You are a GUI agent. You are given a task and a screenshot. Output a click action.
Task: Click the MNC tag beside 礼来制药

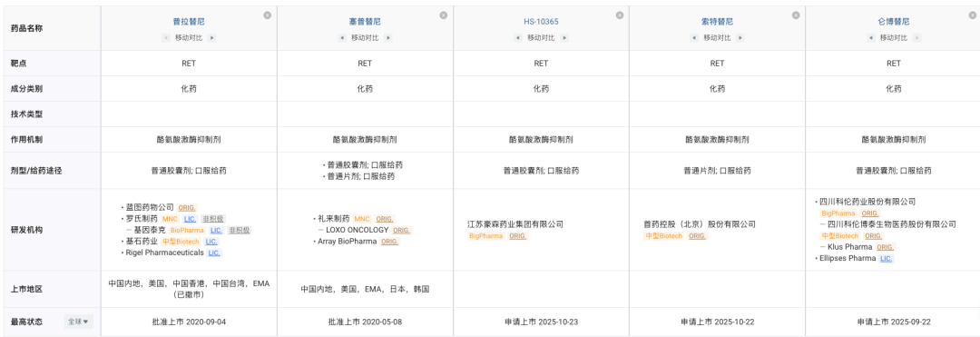[362, 219]
